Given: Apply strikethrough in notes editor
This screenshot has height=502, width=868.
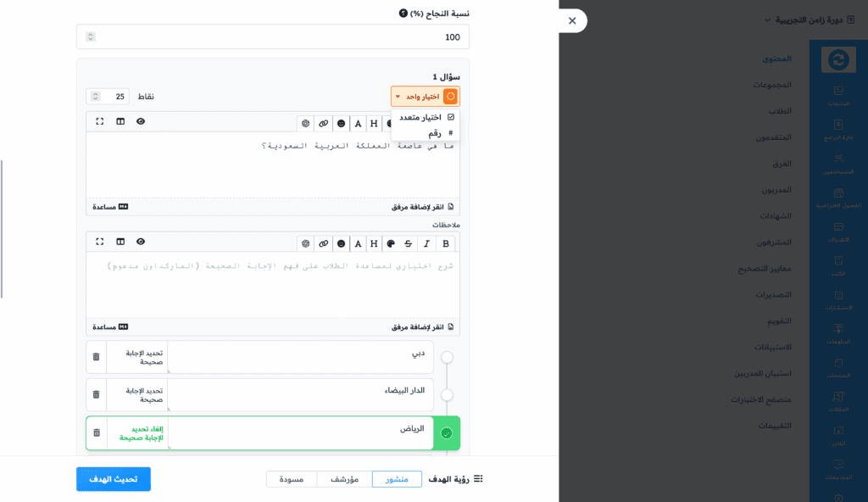Looking at the screenshot, I should click(408, 244).
